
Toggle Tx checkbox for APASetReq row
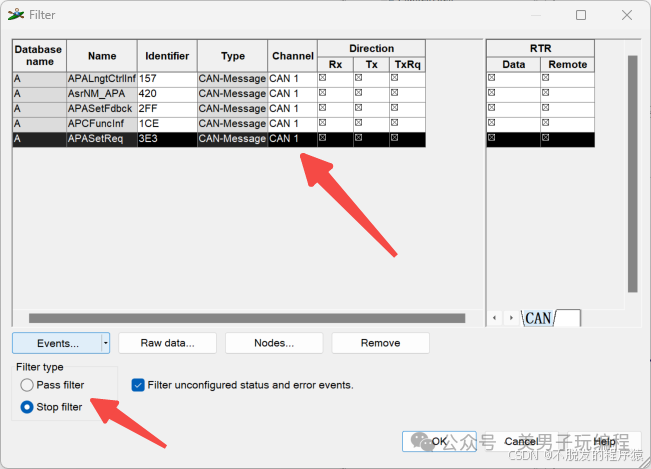tap(359, 137)
